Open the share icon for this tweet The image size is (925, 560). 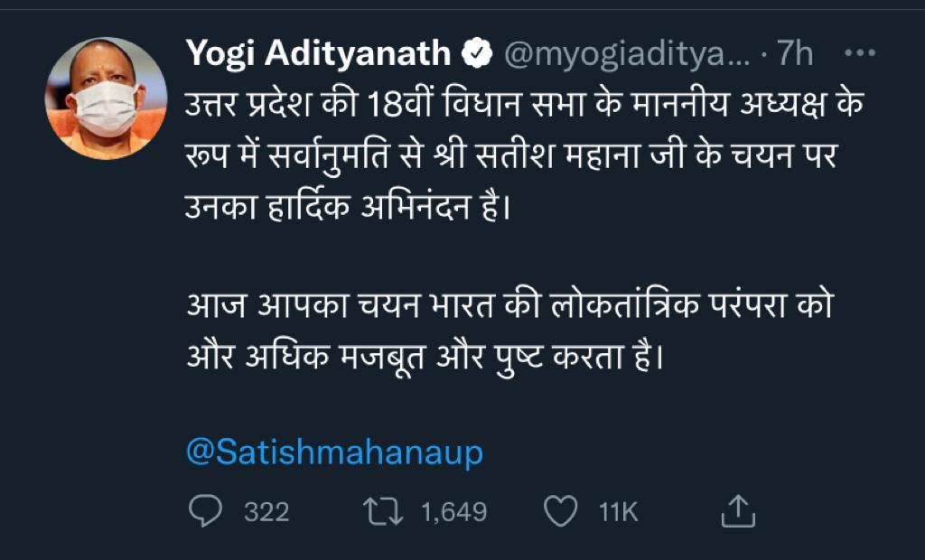pos(736,512)
